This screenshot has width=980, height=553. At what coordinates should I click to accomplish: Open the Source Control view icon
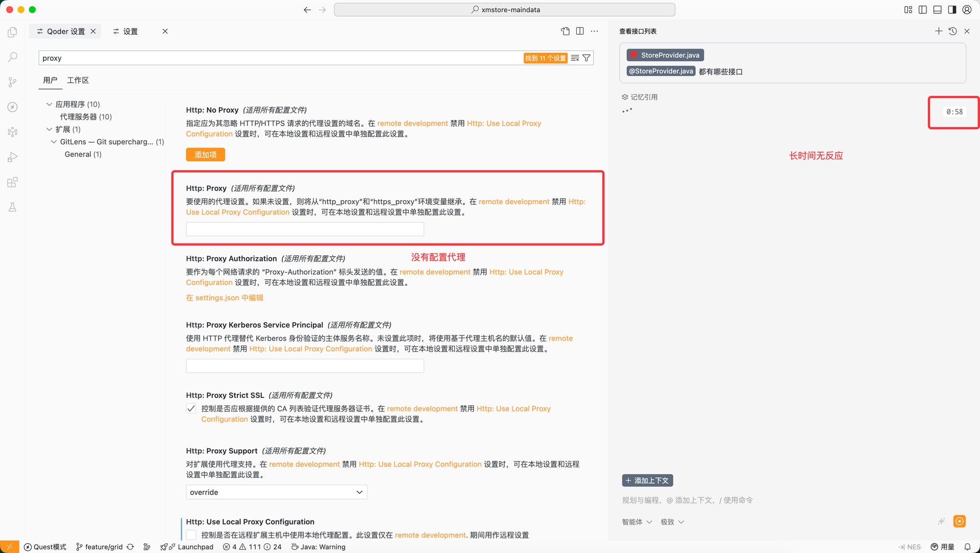tap(13, 82)
